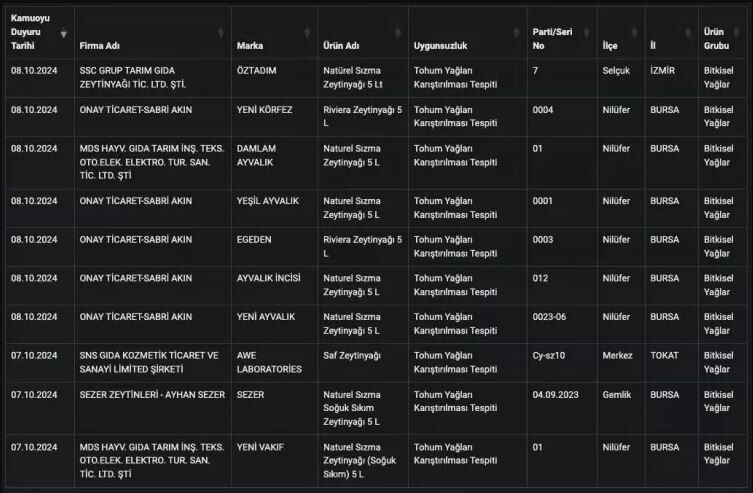Click the TOKAT province cell

664,355
